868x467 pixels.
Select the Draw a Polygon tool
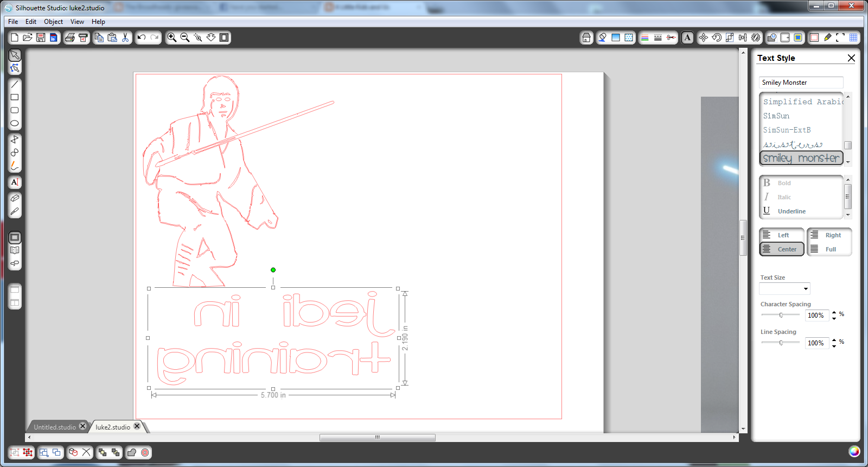tap(15, 140)
